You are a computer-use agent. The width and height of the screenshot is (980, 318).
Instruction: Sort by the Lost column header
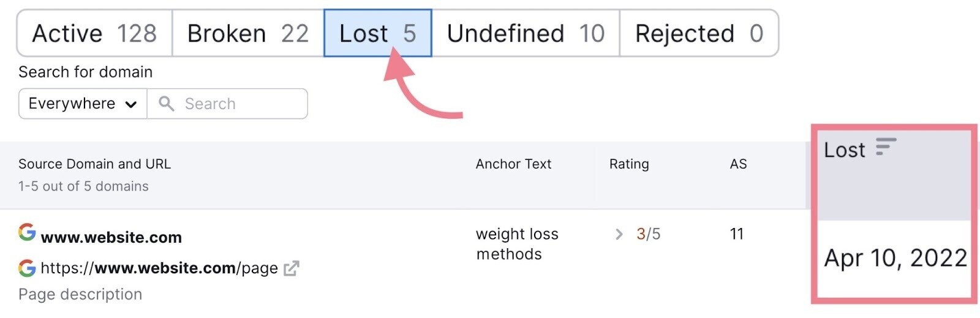click(844, 150)
